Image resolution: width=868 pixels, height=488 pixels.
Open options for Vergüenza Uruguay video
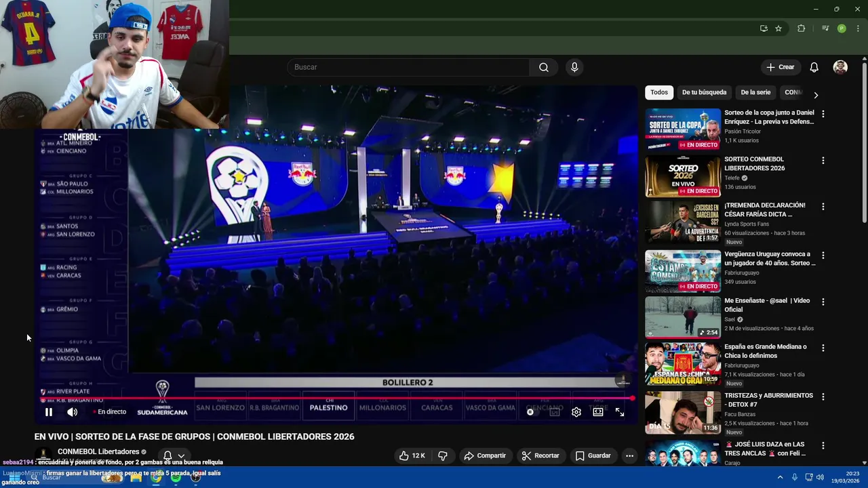(x=823, y=256)
